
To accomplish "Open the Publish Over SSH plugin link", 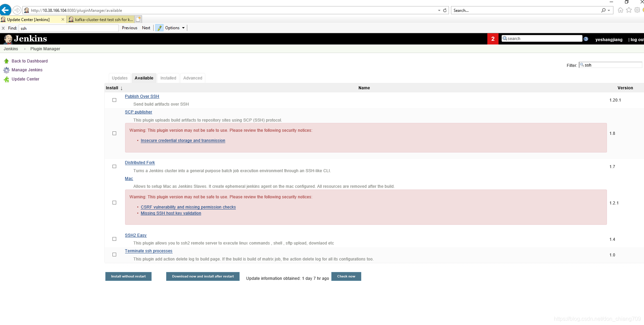I will point(142,96).
